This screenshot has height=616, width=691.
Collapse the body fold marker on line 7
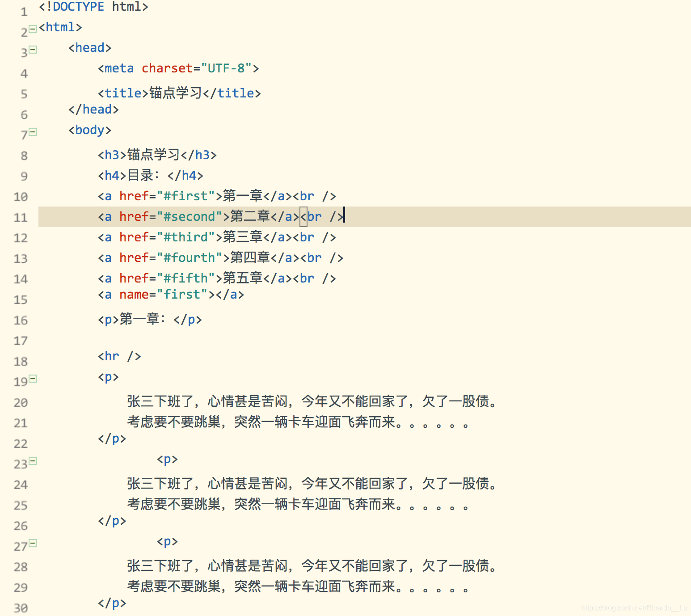tap(33, 132)
